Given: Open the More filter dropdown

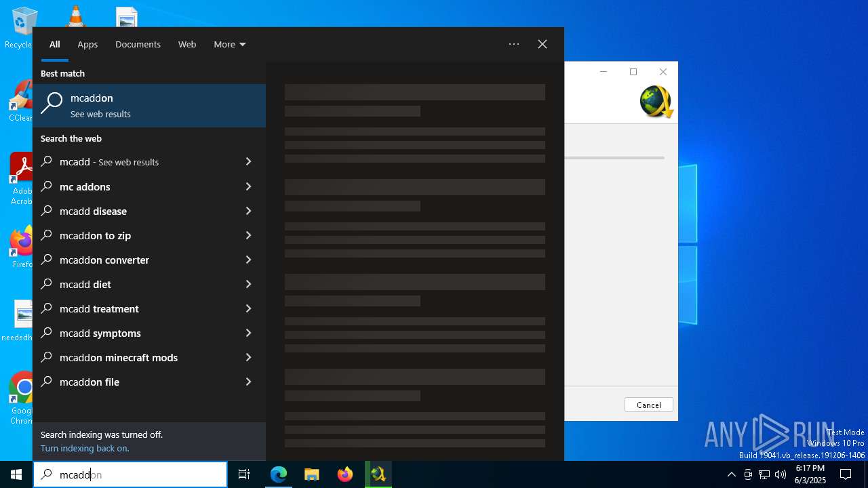Looking at the screenshot, I should [x=230, y=45].
